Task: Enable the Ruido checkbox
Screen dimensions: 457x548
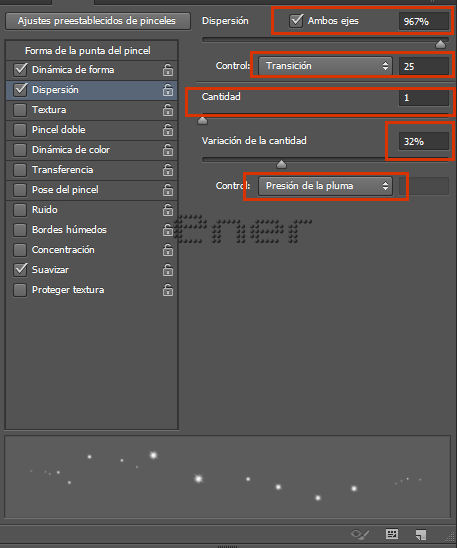Action: pos(20,210)
